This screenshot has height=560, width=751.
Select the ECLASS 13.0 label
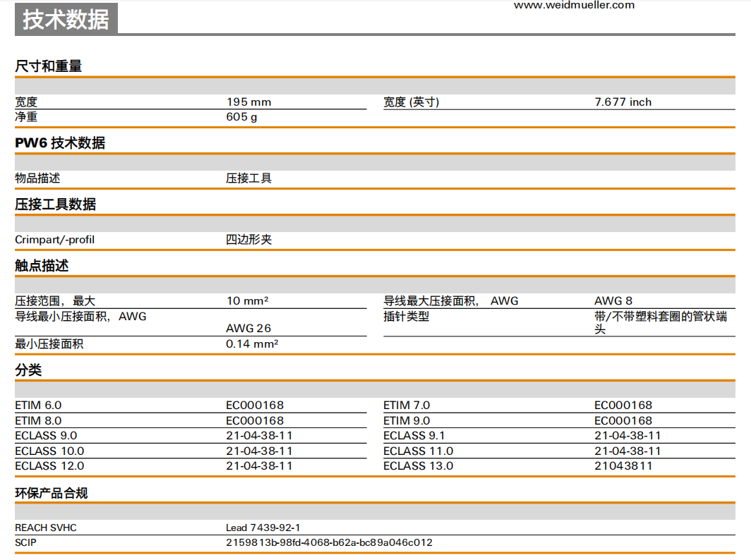click(x=418, y=466)
